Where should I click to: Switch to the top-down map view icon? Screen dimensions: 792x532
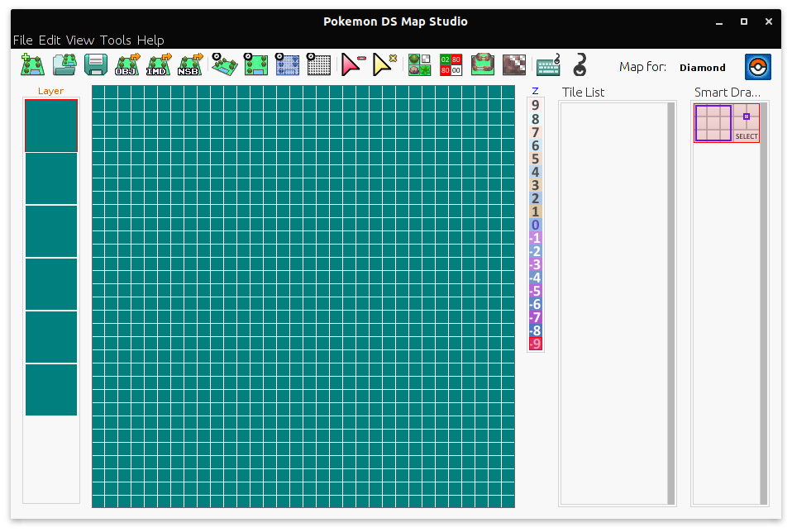(255, 65)
